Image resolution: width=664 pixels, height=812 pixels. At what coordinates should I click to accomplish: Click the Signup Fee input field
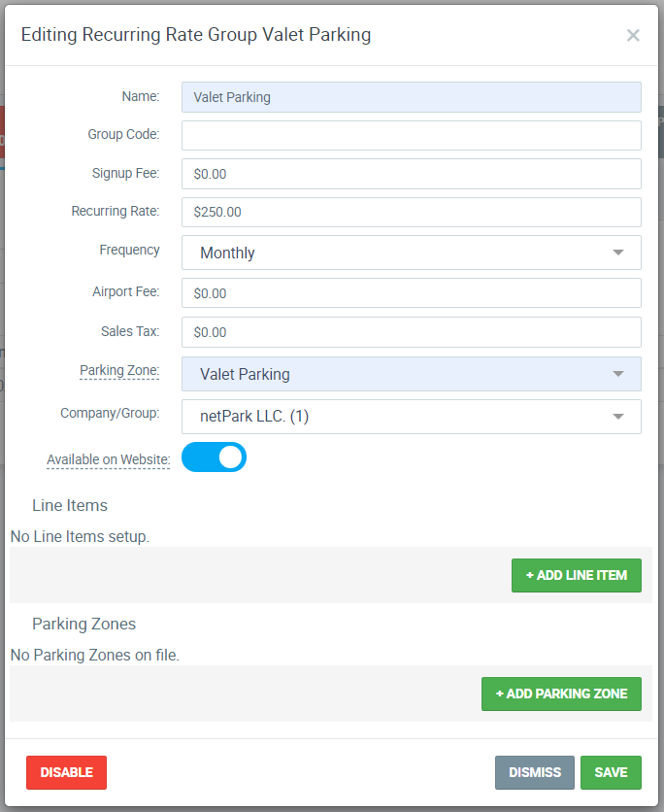(x=411, y=173)
